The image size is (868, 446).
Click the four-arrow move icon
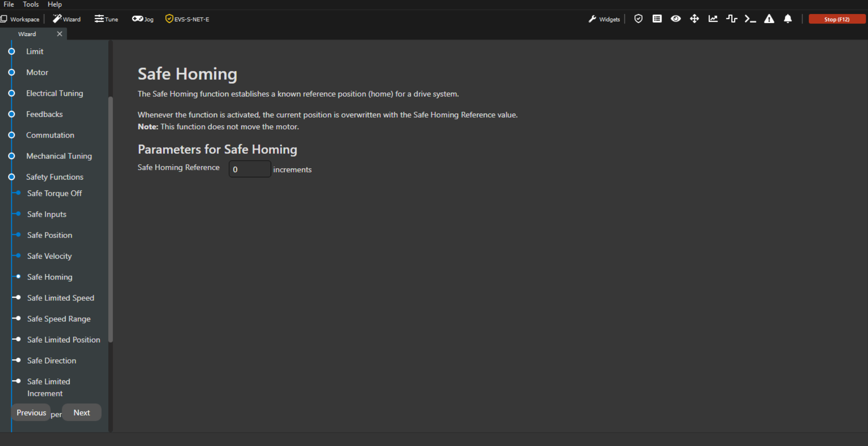tap(694, 19)
